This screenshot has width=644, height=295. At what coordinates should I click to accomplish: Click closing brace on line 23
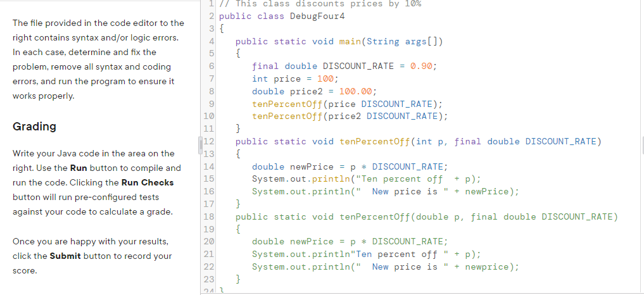coord(238,279)
